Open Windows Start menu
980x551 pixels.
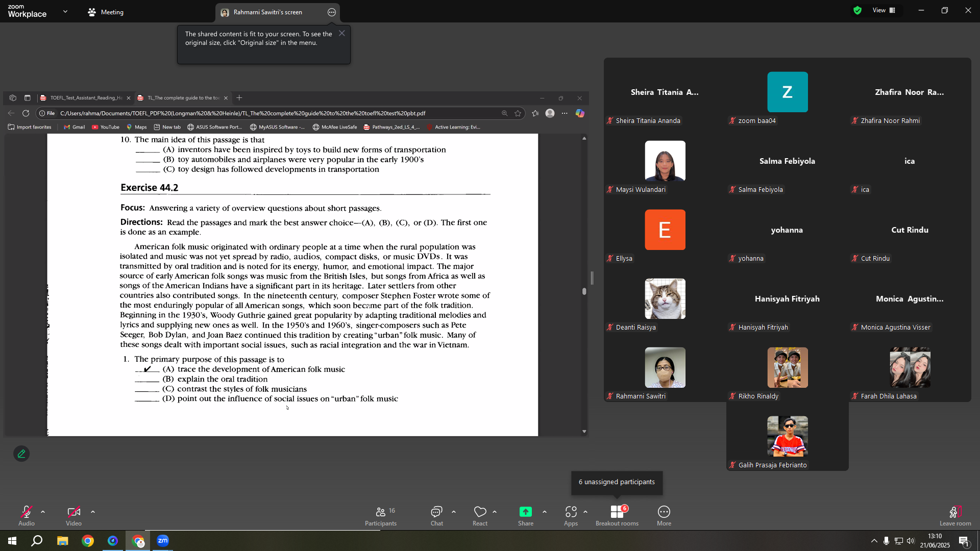click(x=12, y=541)
